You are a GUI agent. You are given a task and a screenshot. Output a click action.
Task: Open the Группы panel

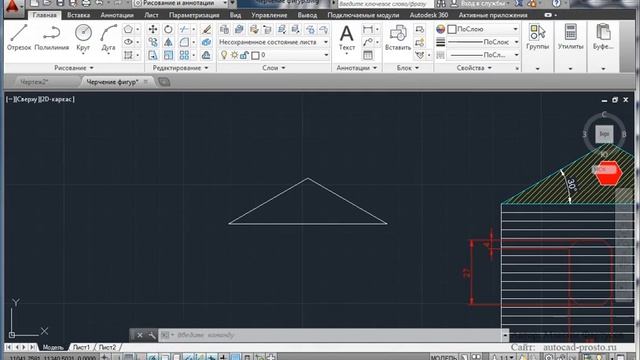pos(537,37)
